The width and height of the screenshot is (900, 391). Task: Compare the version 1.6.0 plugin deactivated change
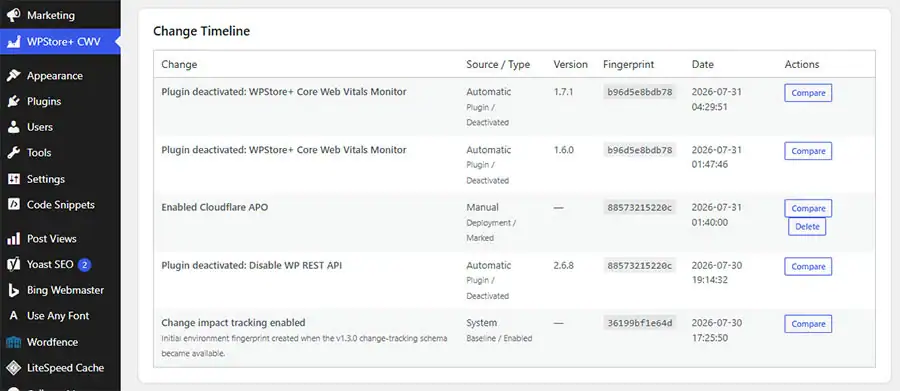point(808,151)
